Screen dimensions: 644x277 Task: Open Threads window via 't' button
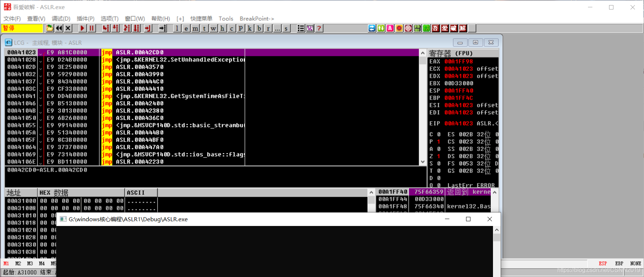pyautogui.click(x=204, y=28)
